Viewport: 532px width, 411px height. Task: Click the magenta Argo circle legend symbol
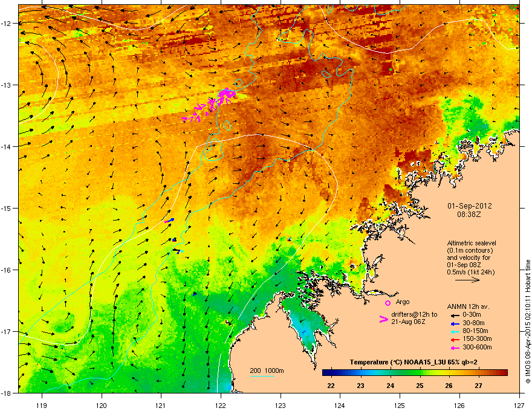(388, 303)
